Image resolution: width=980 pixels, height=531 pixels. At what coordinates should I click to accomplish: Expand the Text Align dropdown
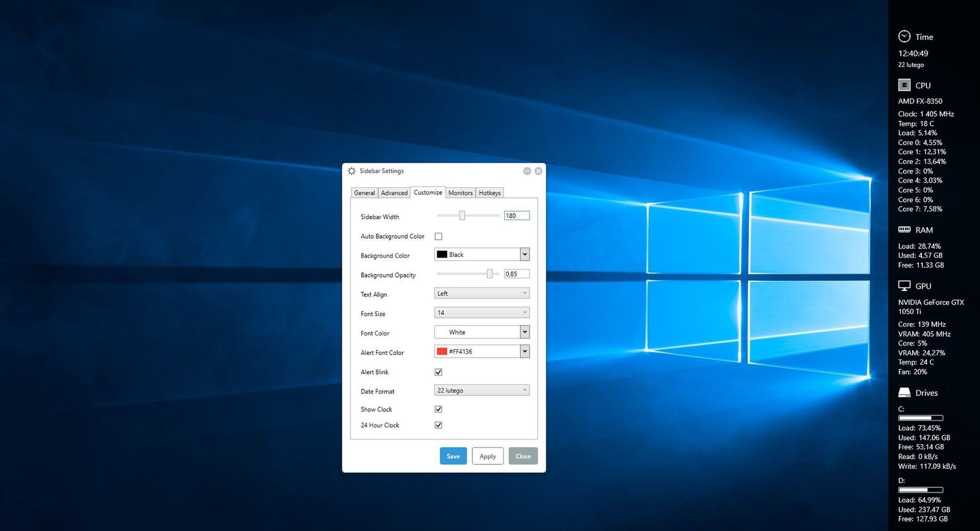click(482, 293)
